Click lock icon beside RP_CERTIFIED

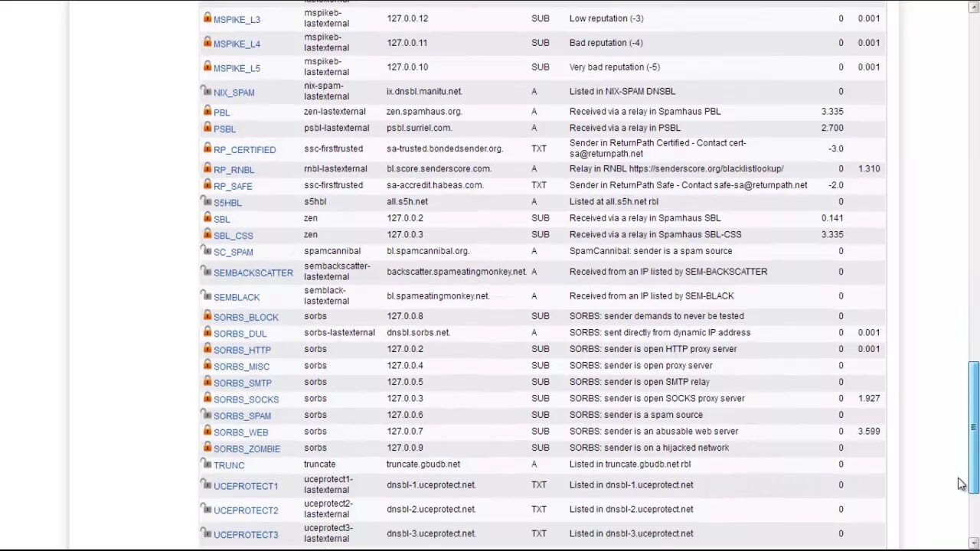coord(207,148)
